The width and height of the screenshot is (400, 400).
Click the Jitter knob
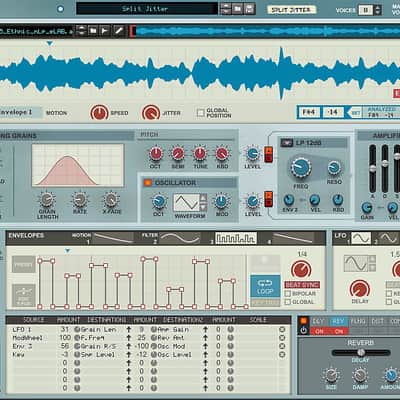pos(151,113)
